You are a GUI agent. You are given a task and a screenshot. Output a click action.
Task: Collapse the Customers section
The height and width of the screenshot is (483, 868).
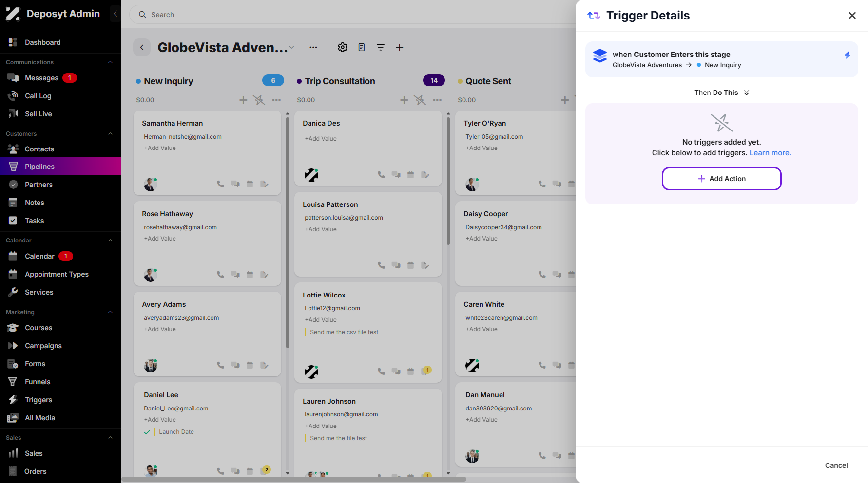110,134
